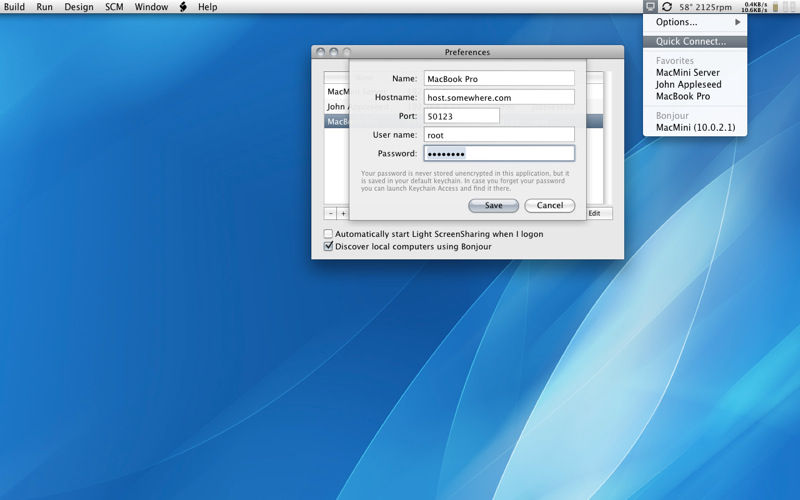The width and height of the screenshot is (800, 500).
Task: Click the Preferences list vertical scrollbar
Action: click(607, 138)
